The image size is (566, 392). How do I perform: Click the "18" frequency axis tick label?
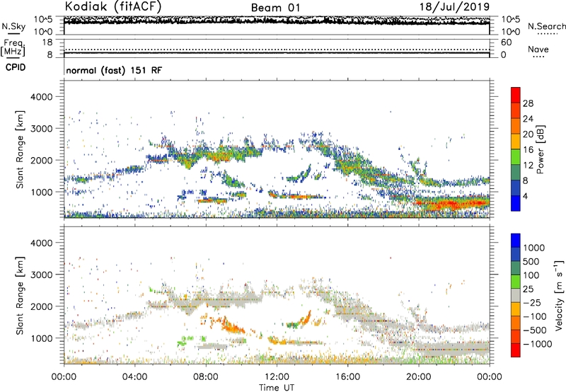[47, 42]
